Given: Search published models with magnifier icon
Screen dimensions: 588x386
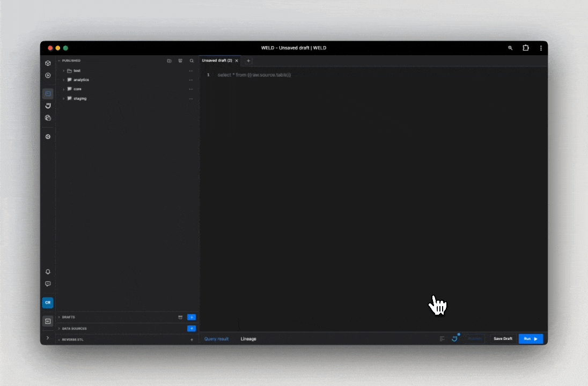Looking at the screenshot, I should click(x=192, y=61).
